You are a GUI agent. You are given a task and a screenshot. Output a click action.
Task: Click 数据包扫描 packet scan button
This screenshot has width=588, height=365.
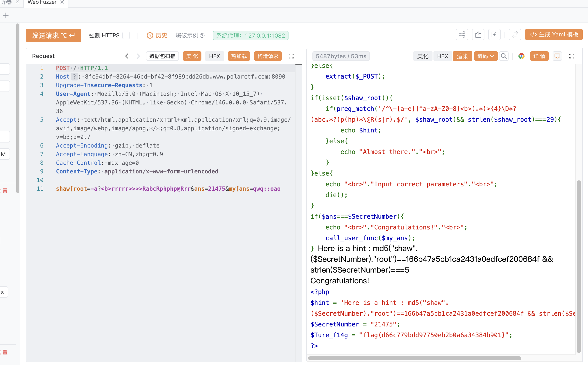162,56
